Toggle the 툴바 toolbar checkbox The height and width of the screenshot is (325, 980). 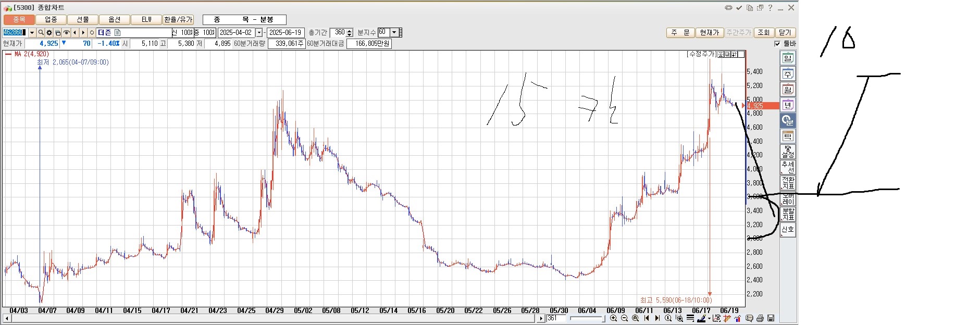pos(777,44)
